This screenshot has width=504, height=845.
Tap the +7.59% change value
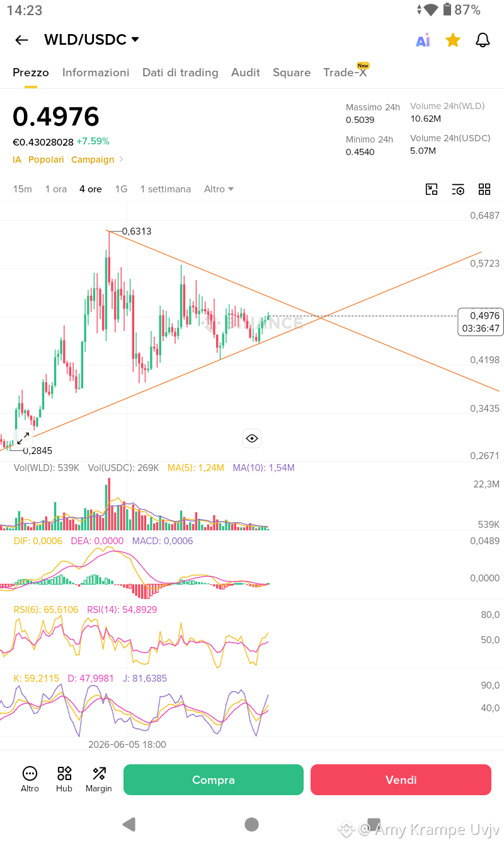[93, 141]
